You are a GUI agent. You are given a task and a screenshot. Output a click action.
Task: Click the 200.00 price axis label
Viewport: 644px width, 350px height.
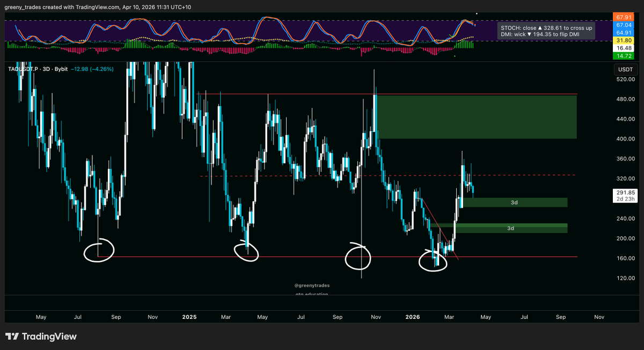tap(626, 238)
